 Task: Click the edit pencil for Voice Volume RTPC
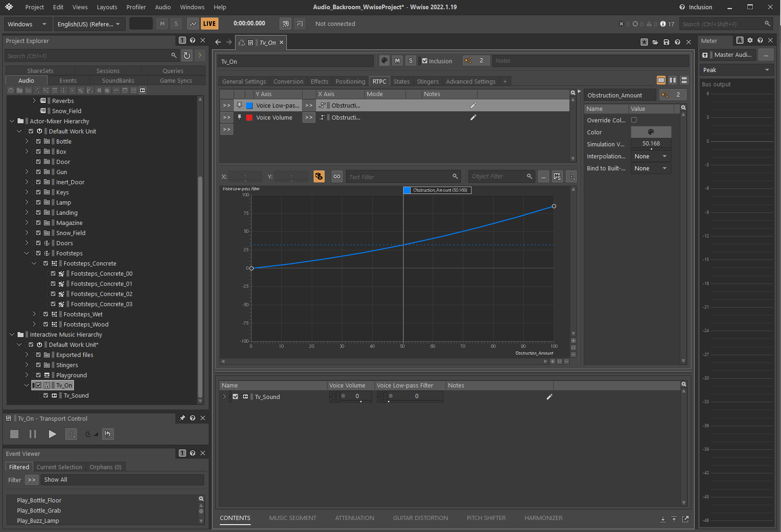pos(473,117)
